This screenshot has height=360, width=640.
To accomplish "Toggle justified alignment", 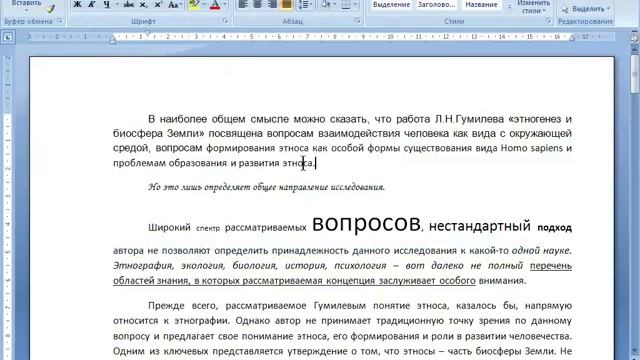I will (x=287, y=4).
